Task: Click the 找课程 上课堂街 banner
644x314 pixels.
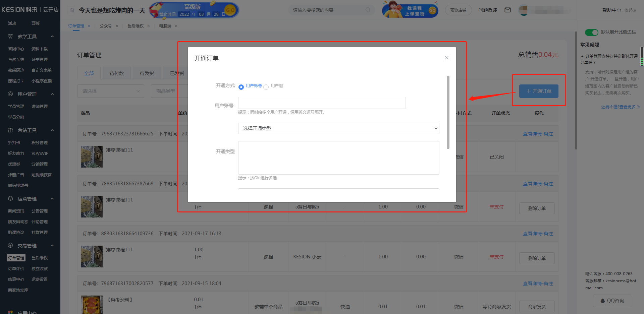Action: tap(410, 10)
